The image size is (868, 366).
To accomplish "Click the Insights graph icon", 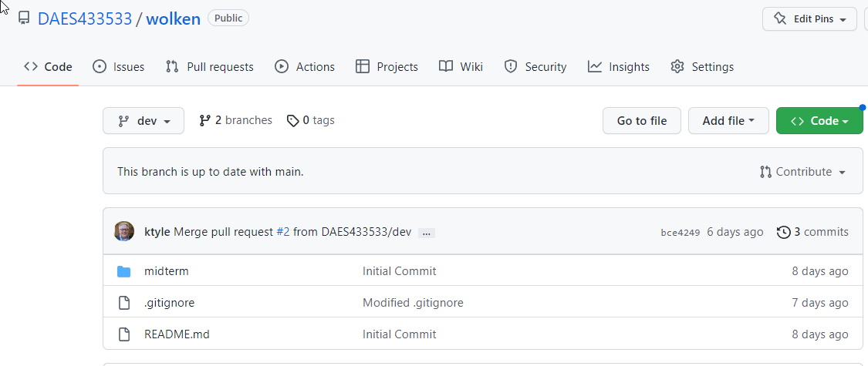I will (x=595, y=67).
